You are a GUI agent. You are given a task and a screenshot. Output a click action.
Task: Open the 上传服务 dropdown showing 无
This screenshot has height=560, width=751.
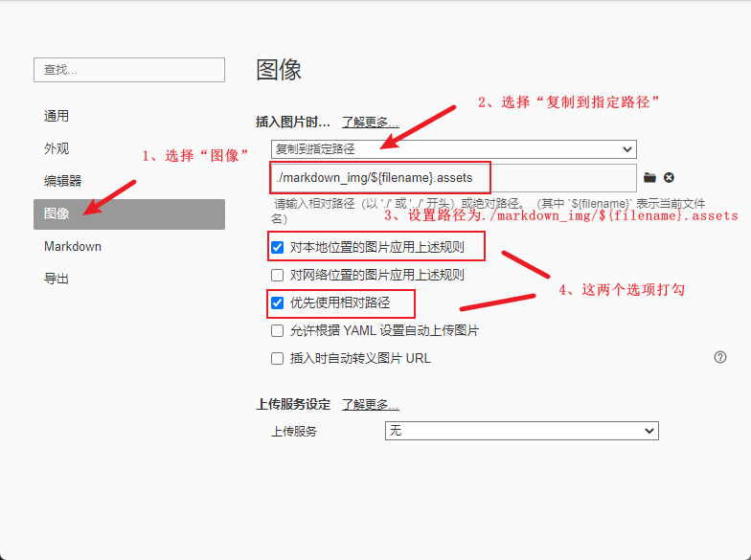pyautogui.click(x=521, y=431)
